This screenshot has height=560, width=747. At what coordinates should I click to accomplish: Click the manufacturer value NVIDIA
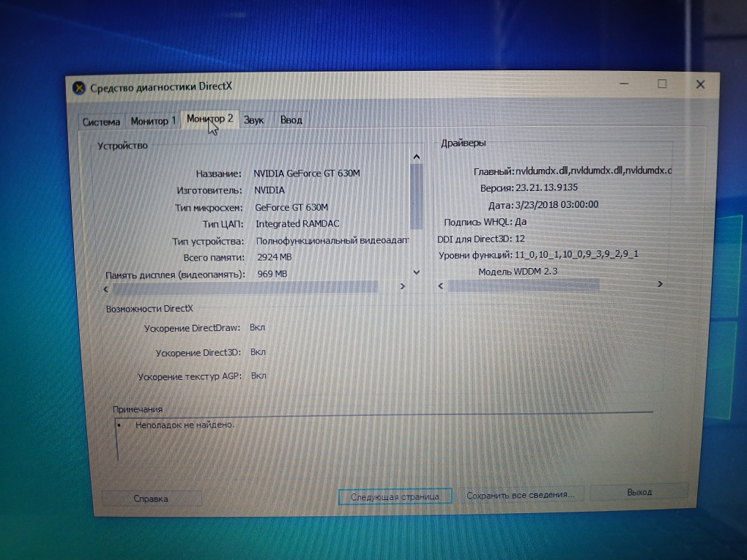coord(270,190)
